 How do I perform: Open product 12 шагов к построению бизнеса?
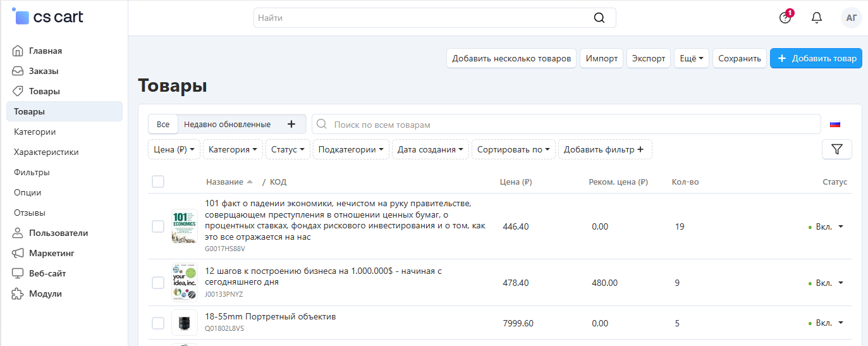click(x=323, y=276)
